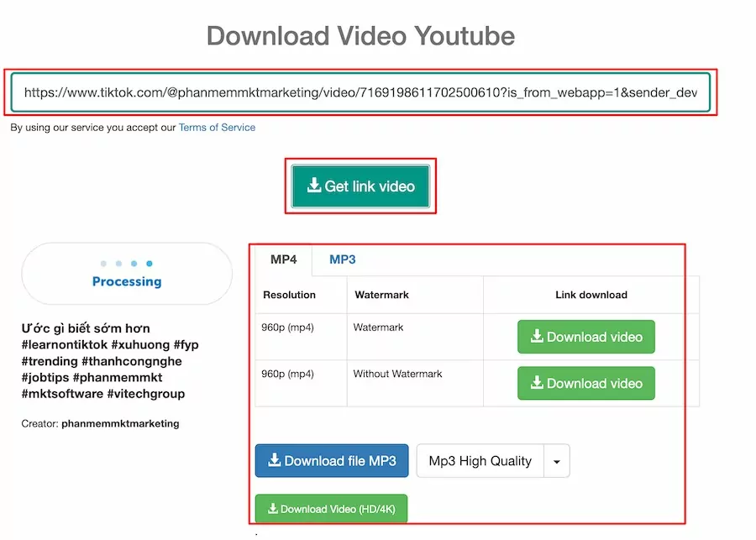Click the video caption 'Ước gì biết sớm hơn'
Viewport: 756px width, 540px height.
(x=86, y=328)
